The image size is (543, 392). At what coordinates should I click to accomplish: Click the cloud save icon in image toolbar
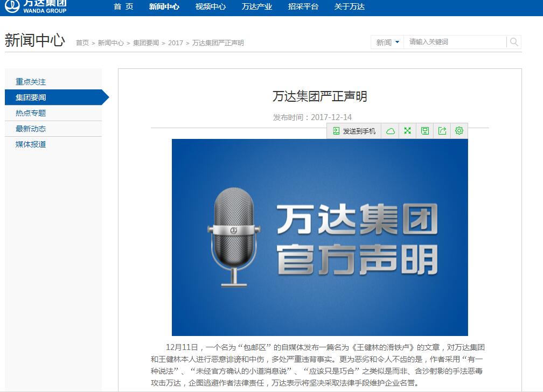point(390,131)
